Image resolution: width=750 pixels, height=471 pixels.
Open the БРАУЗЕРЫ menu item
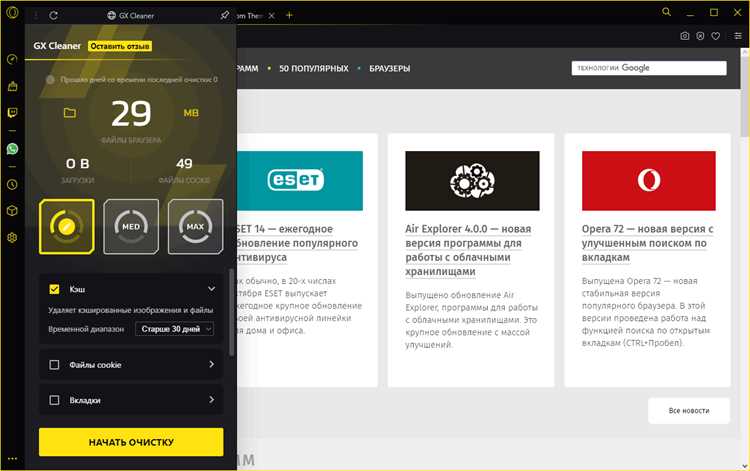click(x=390, y=68)
